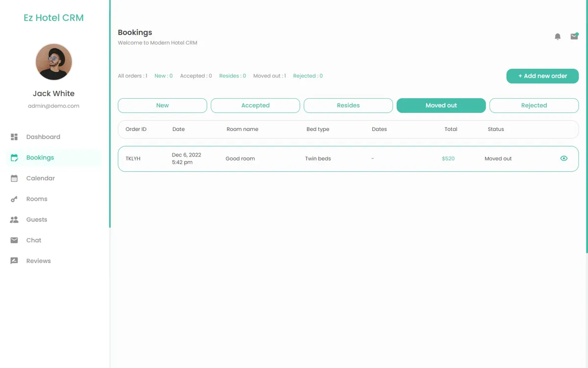Click 'Moved out' status cell in row
588x368 pixels.
[498, 159]
